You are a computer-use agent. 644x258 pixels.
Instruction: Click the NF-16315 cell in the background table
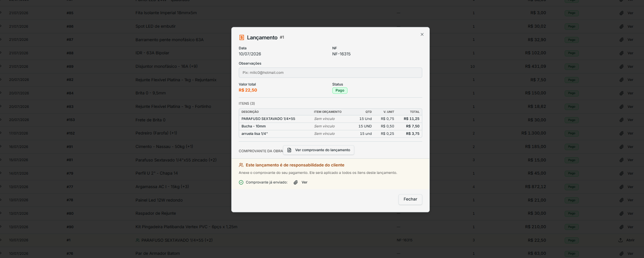point(405,240)
